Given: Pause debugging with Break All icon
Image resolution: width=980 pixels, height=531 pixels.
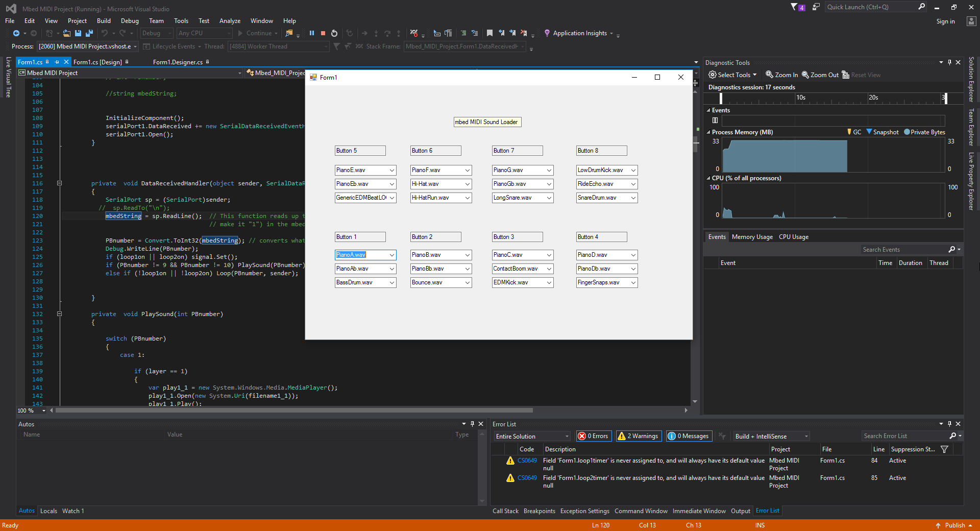Looking at the screenshot, I should click(312, 33).
